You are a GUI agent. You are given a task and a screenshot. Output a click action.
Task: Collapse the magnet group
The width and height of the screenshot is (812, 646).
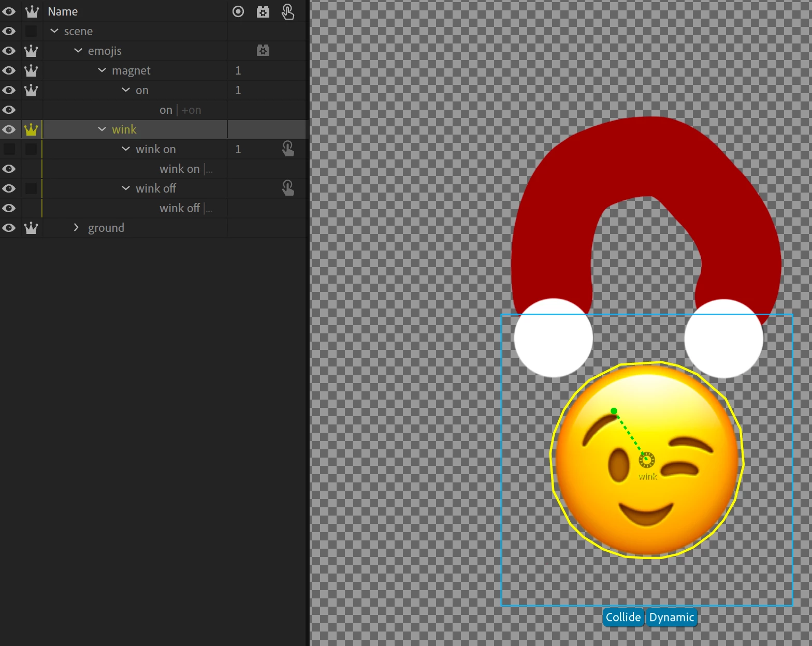[x=102, y=70]
